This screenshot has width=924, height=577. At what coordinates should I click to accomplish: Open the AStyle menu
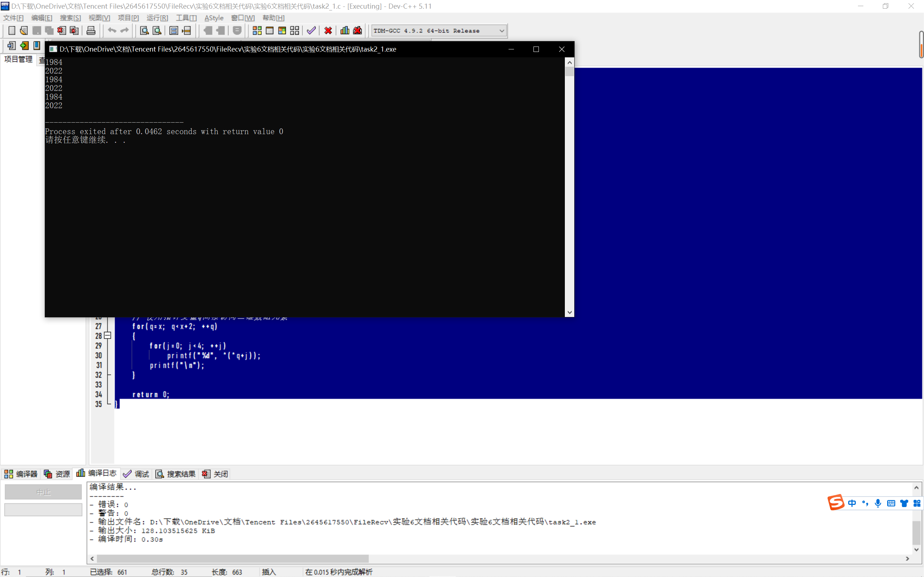click(214, 18)
